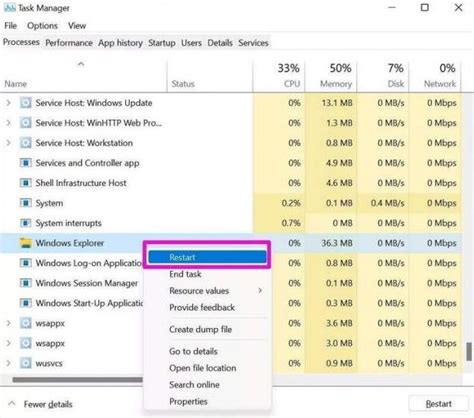Screen dimensions: 474x418
Task: Select the Windows Session Manager row text
Action: click(x=87, y=283)
